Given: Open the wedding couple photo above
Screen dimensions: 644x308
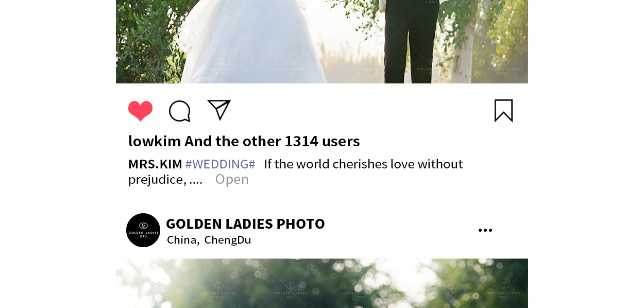Looking at the screenshot, I should (322, 42).
